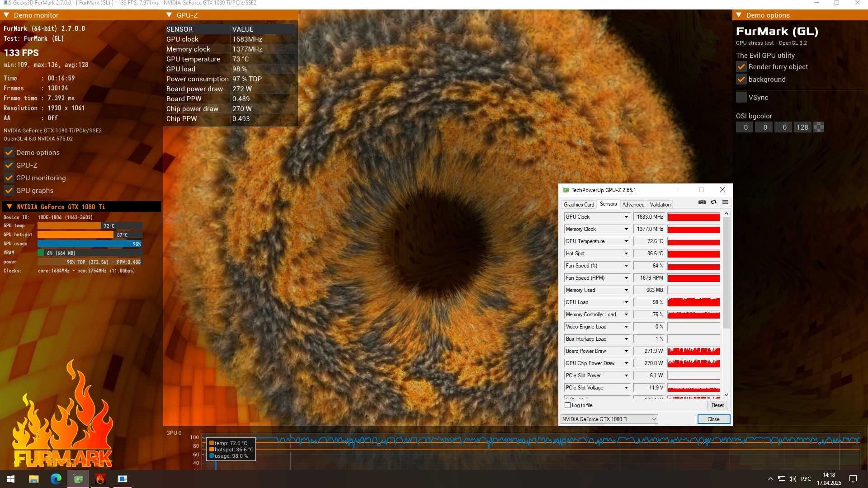This screenshot has height=488, width=868.
Task: Open Memory Clock sensor dropdown
Action: click(626, 229)
